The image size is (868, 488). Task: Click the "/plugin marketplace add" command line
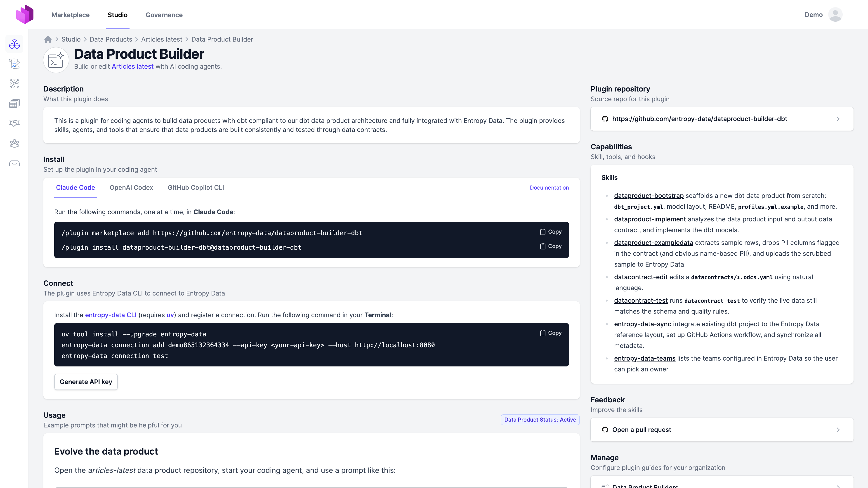212,233
